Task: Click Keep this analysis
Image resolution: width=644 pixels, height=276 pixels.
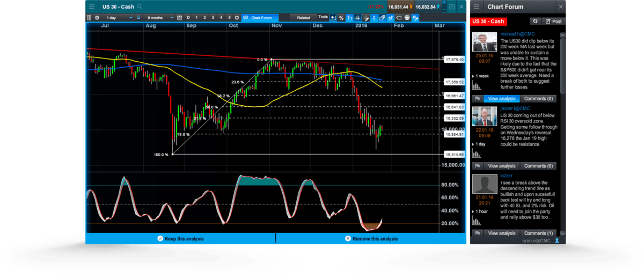Action: click(x=180, y=238)
